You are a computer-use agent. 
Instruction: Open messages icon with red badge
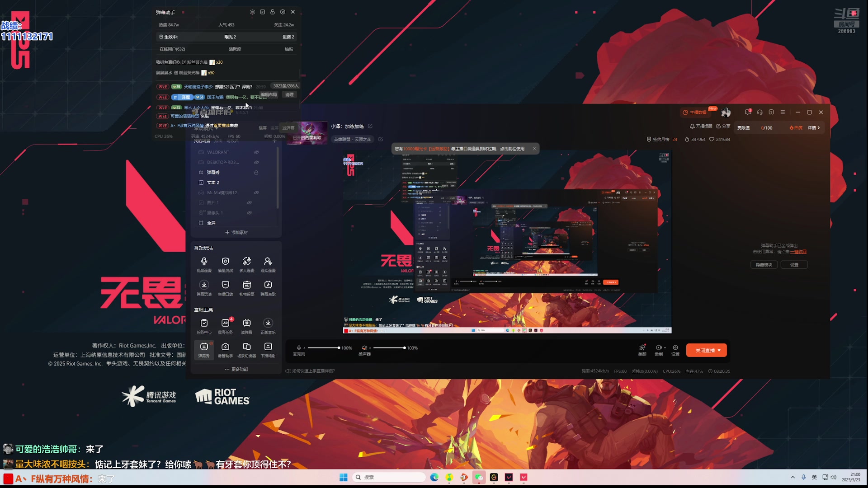point(748,112)
